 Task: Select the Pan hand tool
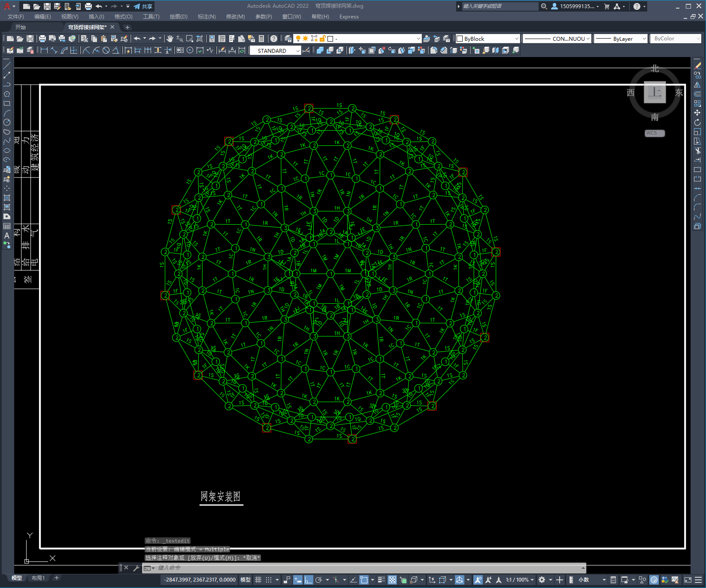click(x=170, y=39)
